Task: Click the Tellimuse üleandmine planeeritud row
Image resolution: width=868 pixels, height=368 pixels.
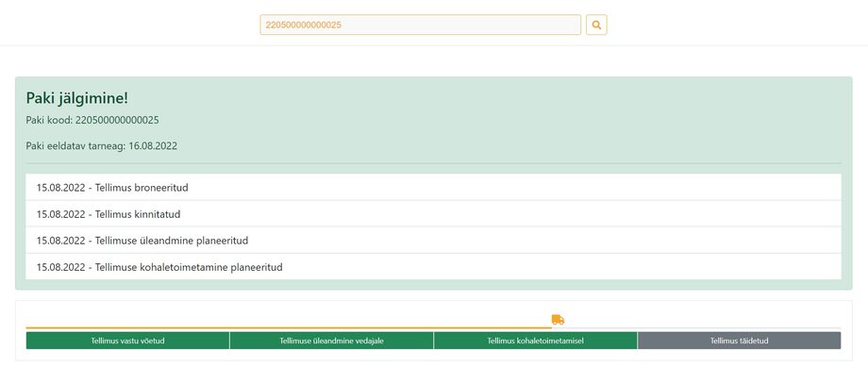Action: 433,241
